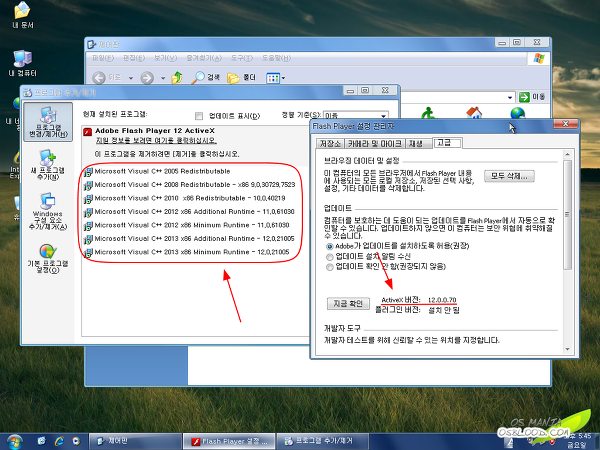This screenshot has width=600, height=450.
Task: Click the Delete All button
Action: tap(509, 176)
